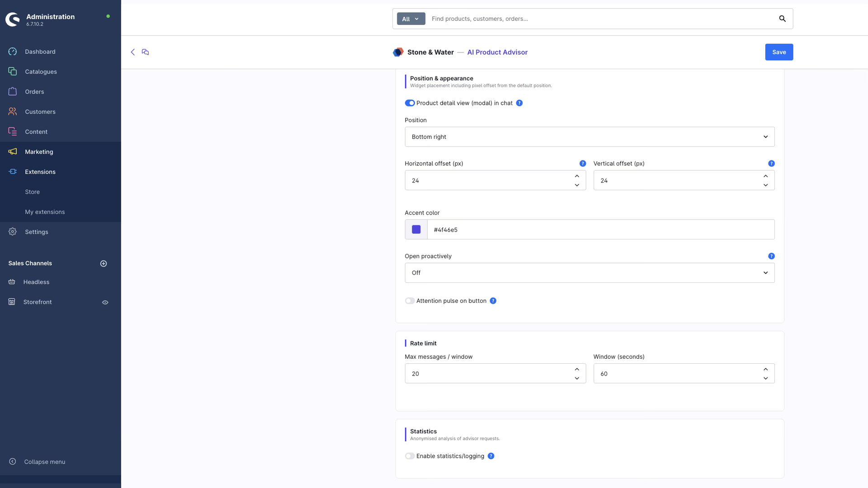The width and height of the screenshot is (868, 488).
Task: Open Dashboard in sidebar
Action: 61,52
